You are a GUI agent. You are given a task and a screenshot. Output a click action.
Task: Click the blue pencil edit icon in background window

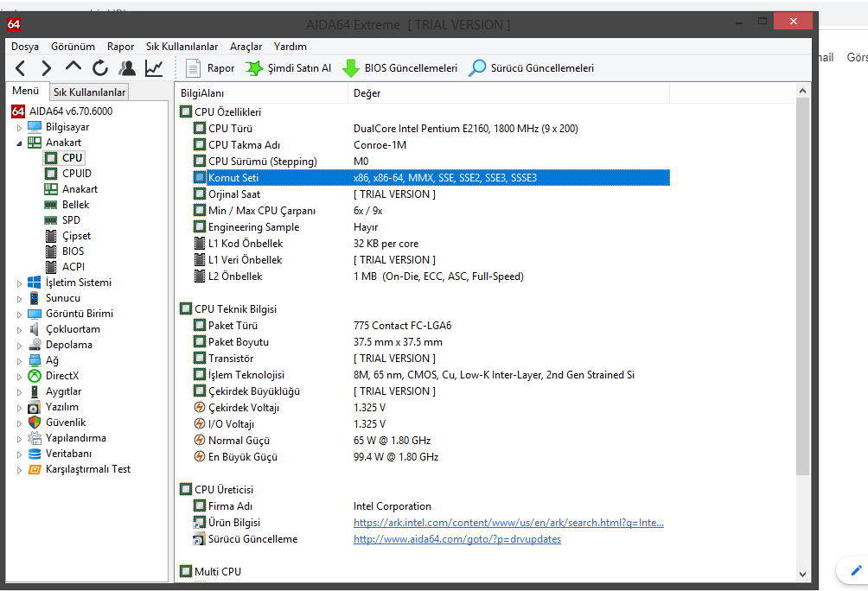856,570
